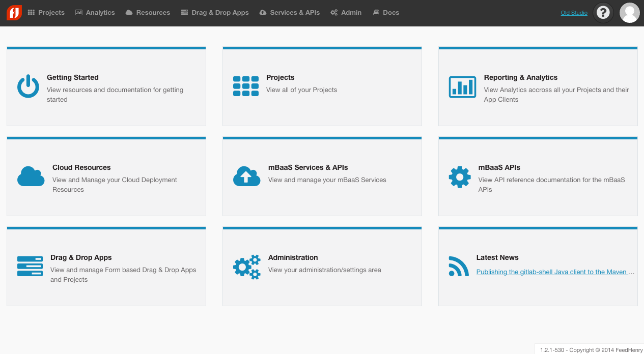This screenshot has height=354, width=644.
Task: Open Analytics in the top navigation
Action: coord(95,12)
